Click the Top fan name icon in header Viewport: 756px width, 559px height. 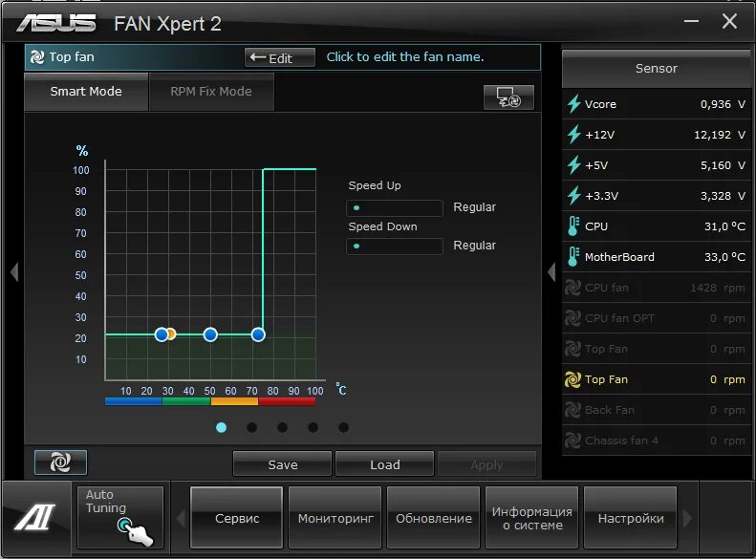[37, 57]
